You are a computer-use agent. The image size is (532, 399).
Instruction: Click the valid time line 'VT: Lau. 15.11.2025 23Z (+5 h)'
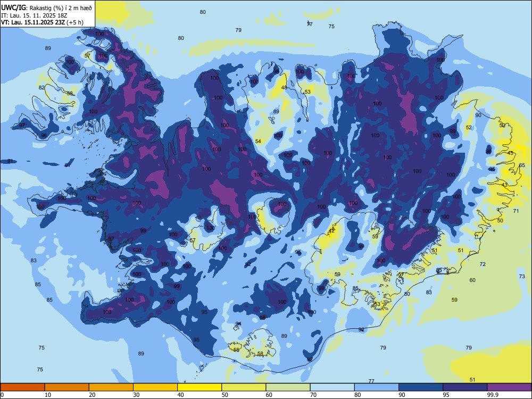click(x=42, y=22)
